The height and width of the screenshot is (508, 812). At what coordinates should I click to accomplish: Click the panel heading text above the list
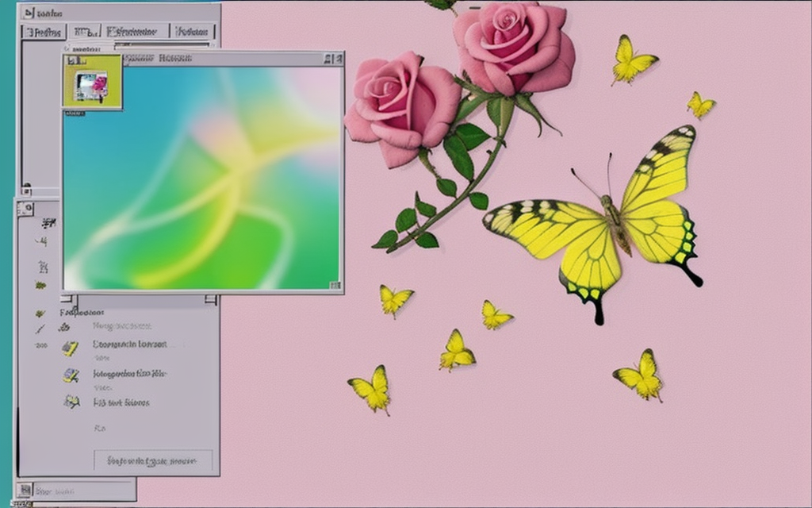(x=82, y=313)
